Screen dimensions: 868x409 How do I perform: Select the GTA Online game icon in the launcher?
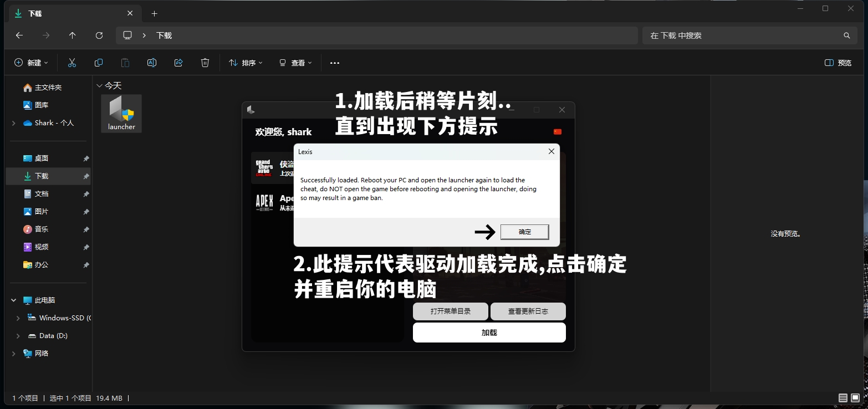click(263, 167)
